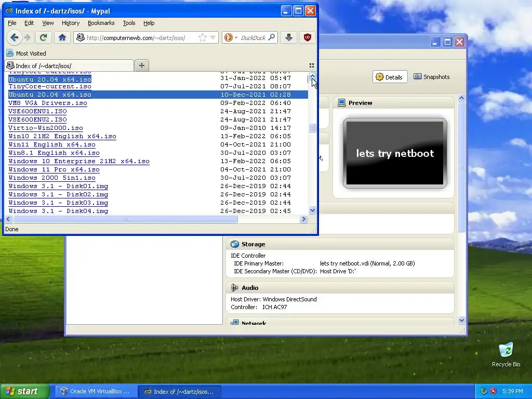Click the horizontal scroll left arrow

coord(8,219)
